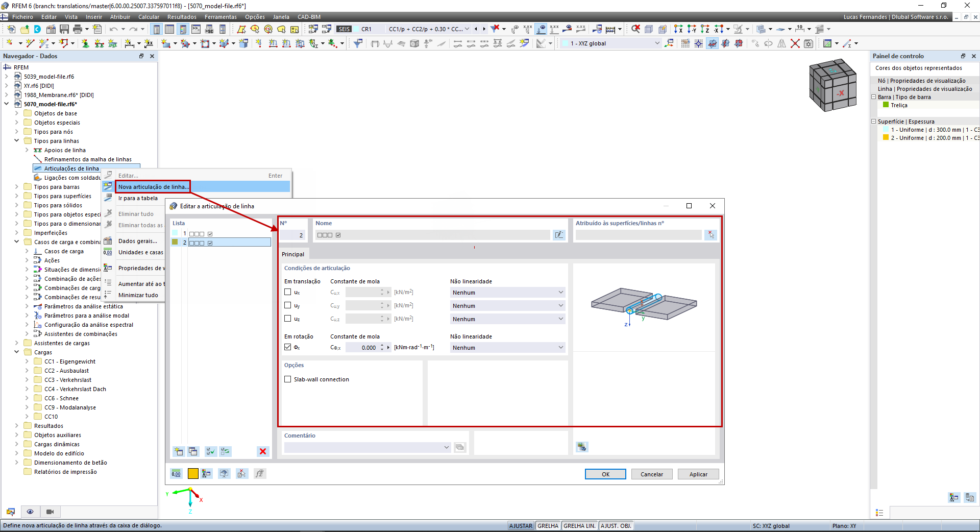Click the Invert selection icon below Lista
Screen dimensions: 980x532
225,451
